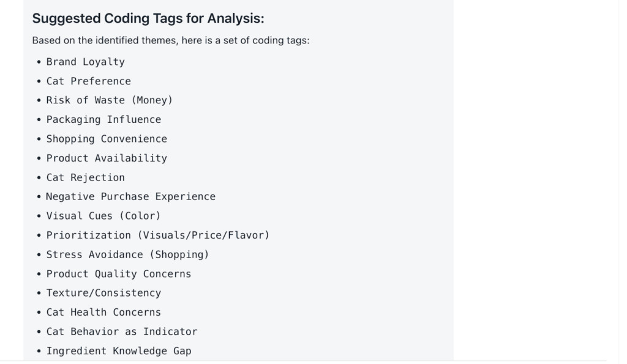This screenshot has width=627, height=364.
Task: Click the "Negative Purchase Experience" entry
Action: point(130,196)
